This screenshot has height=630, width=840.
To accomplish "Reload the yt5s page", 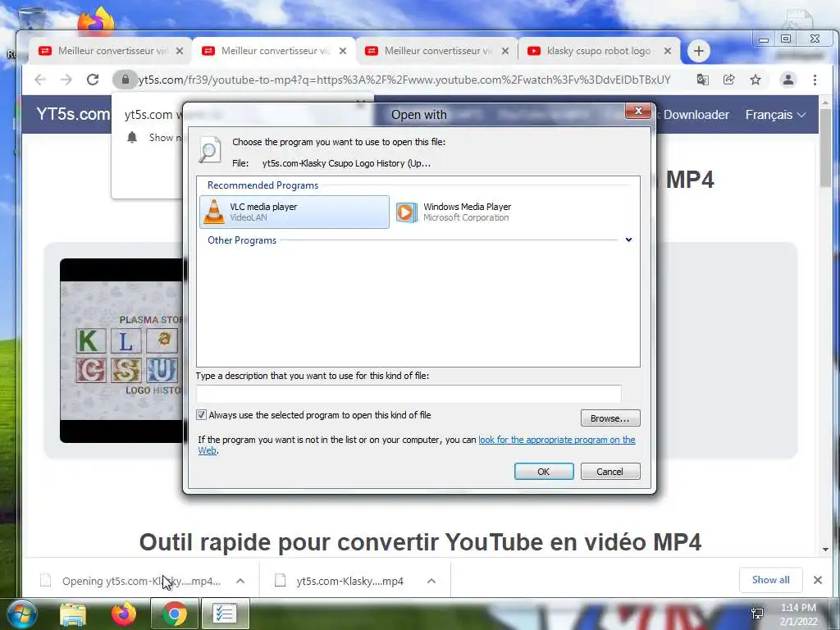I will [93, 80].
